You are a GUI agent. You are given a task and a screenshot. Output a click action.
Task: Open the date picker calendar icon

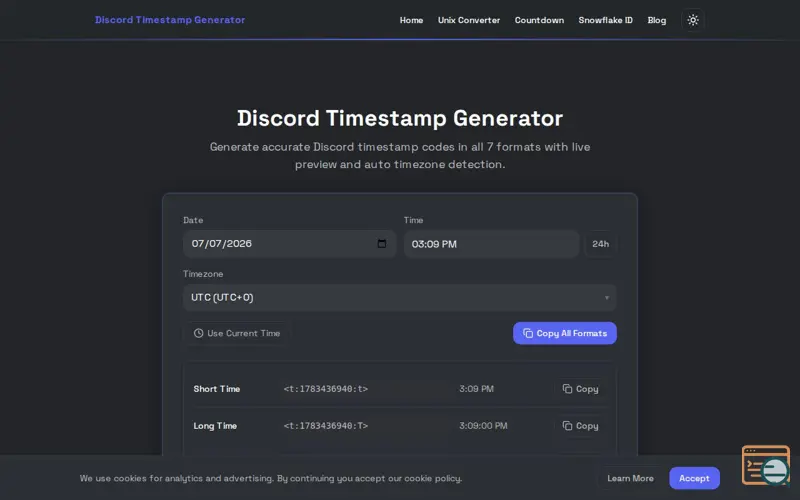(x=381, y=243)
